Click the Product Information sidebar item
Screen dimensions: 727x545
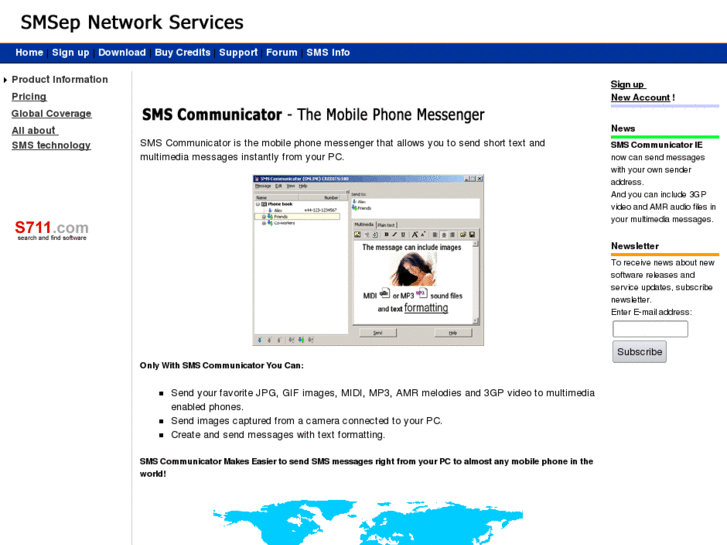tap(60, 79)
